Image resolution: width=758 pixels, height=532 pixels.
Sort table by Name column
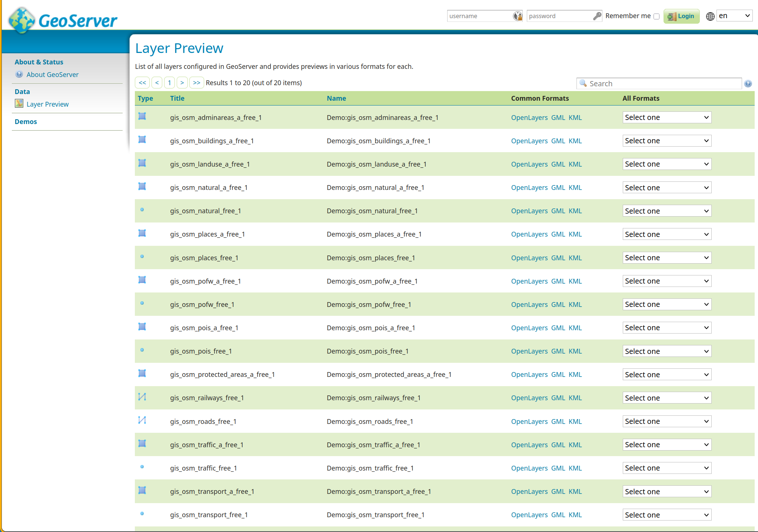[x=336, y=98]
